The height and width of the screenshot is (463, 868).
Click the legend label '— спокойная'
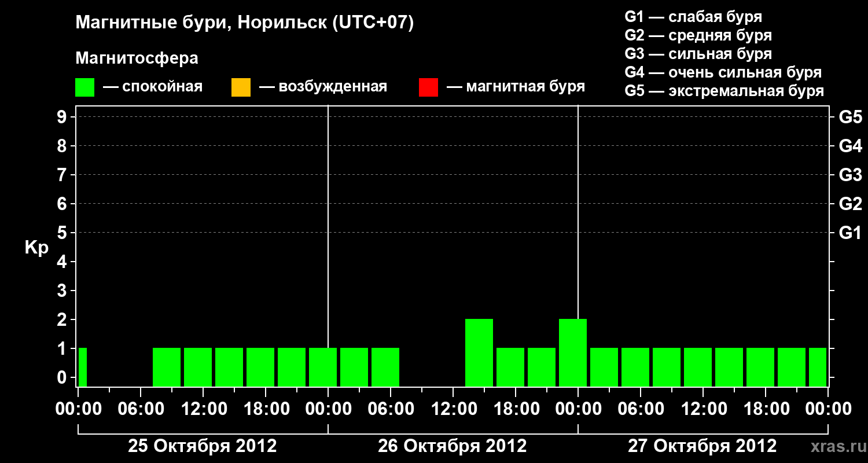click(153, 87)
